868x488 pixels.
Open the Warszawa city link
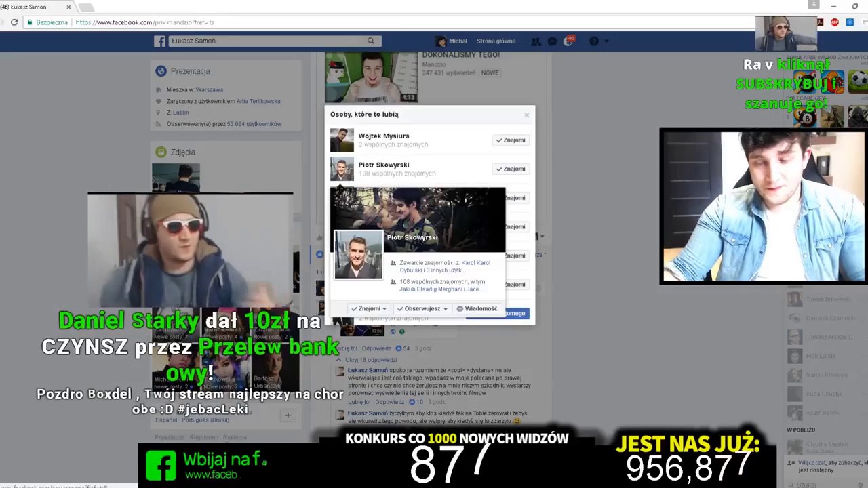point(210,89)
